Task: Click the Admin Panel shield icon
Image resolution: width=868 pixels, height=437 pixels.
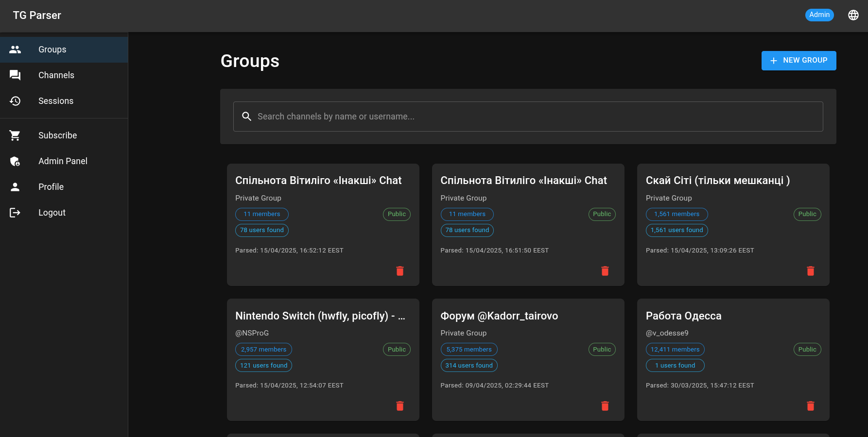Action: [x=15, y=161]
